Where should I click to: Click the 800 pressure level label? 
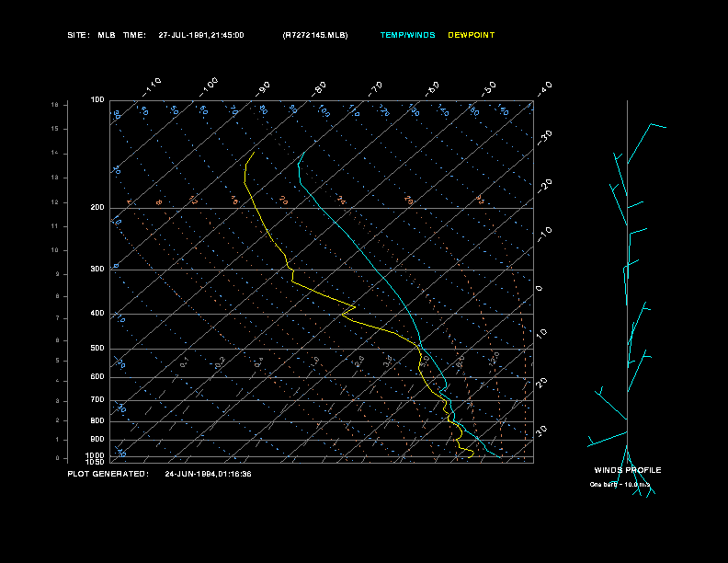click(97, 420)
